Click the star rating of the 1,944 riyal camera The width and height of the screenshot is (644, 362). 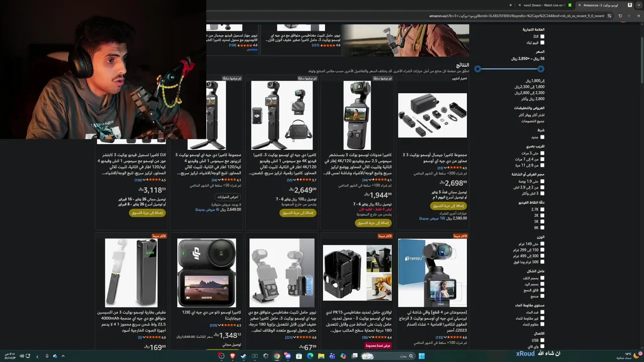(x=379, y=180)
